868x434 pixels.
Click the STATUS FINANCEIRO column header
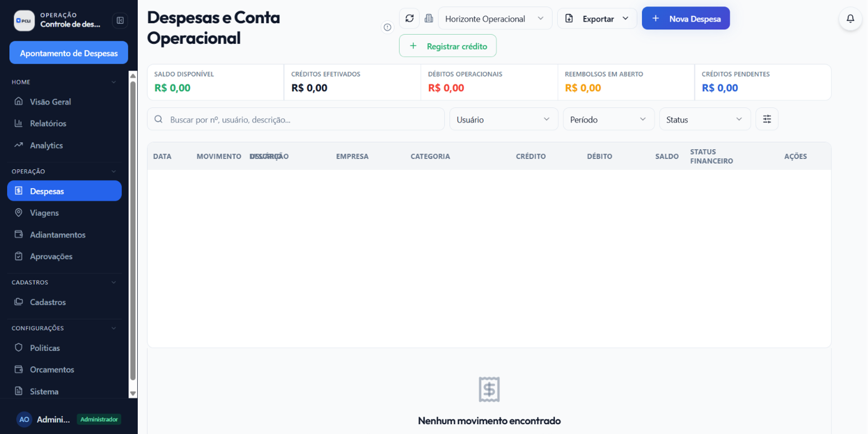(711, 156)
